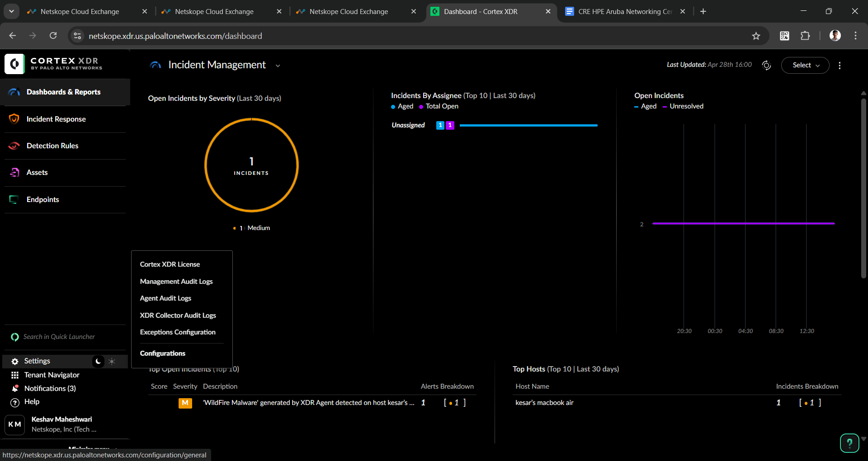Click the dashboard vertical scrollbar

(x=863, y=188)
